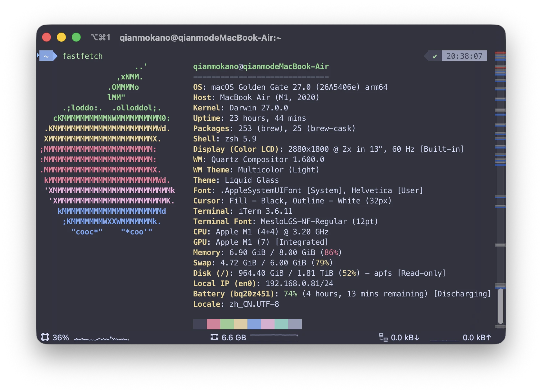Click the Local IP value "192.168.0.81/24"
542x392 pixels.
[x=299, y=284]
